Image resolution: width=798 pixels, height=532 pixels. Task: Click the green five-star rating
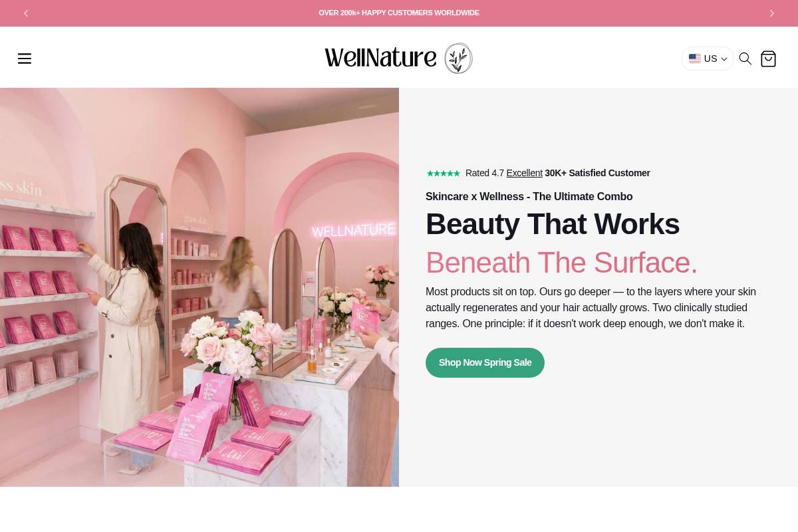point(443,174)
